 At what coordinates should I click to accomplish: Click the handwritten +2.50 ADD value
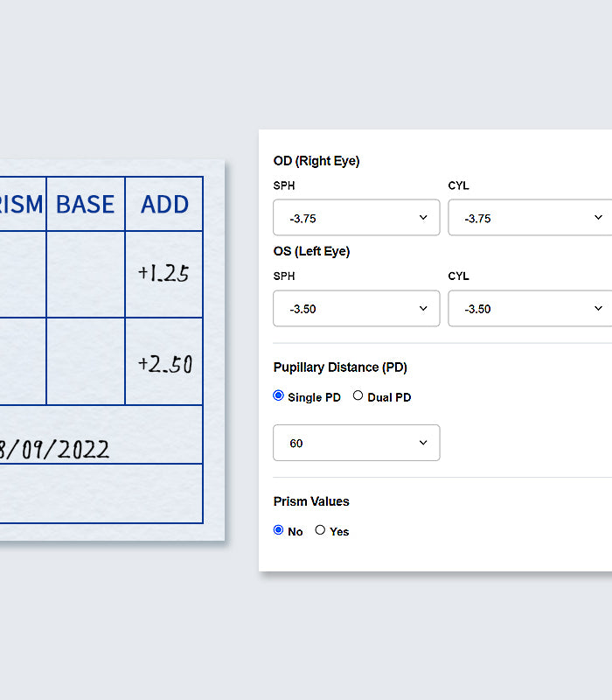click(x=164, y=363)
